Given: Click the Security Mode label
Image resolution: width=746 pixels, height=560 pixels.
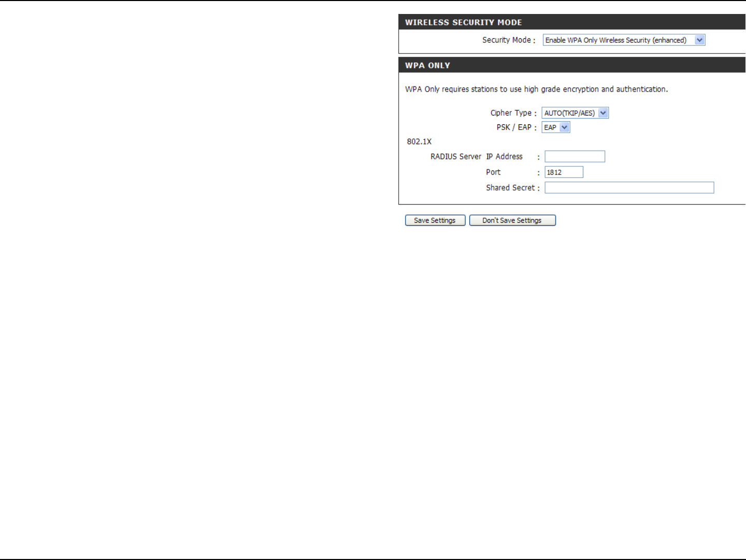Looking at the screenshot, I should point(509,40).
